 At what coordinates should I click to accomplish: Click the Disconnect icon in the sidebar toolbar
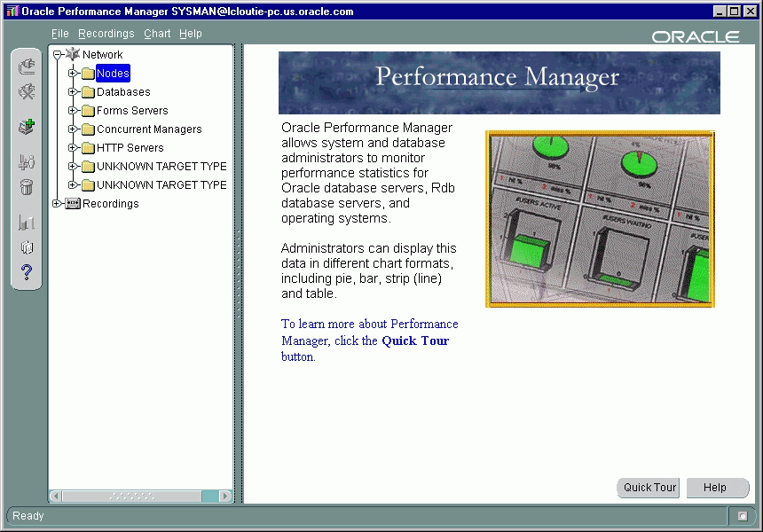tap(26, 91)
